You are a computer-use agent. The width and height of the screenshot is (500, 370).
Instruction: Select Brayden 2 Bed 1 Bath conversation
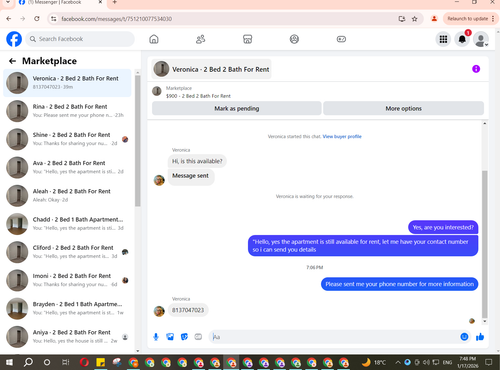click(x=67, y=308)
